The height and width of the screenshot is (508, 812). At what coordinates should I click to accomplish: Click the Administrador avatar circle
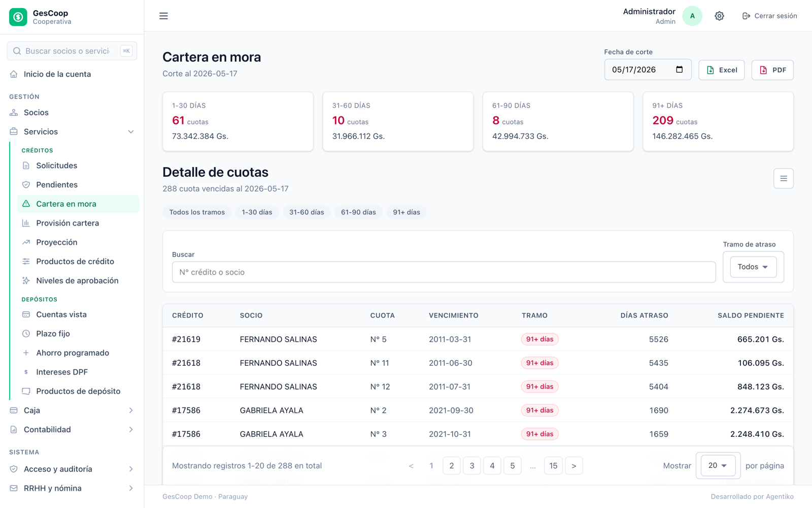[692, 16]
